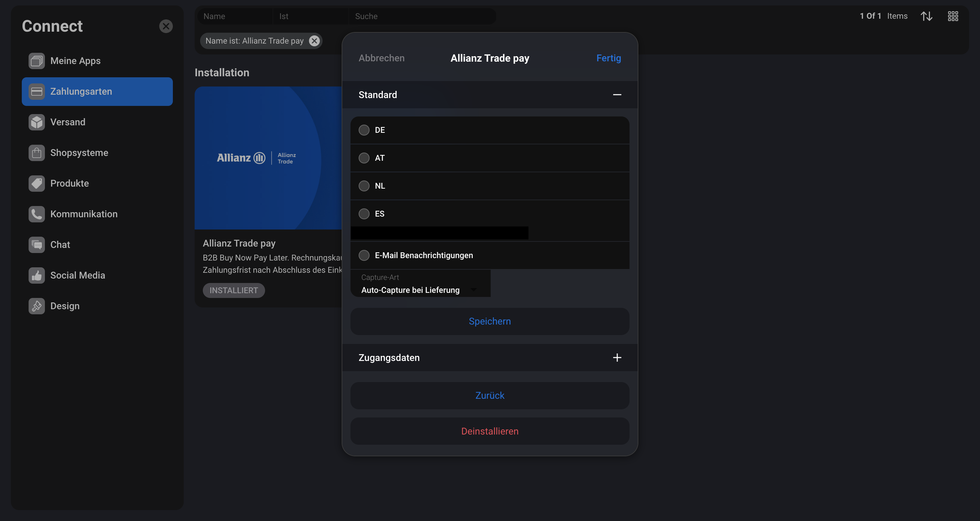Click the 'Allianz Trade pay' card title
Viewport: 980px width, 521px height.
239,243
